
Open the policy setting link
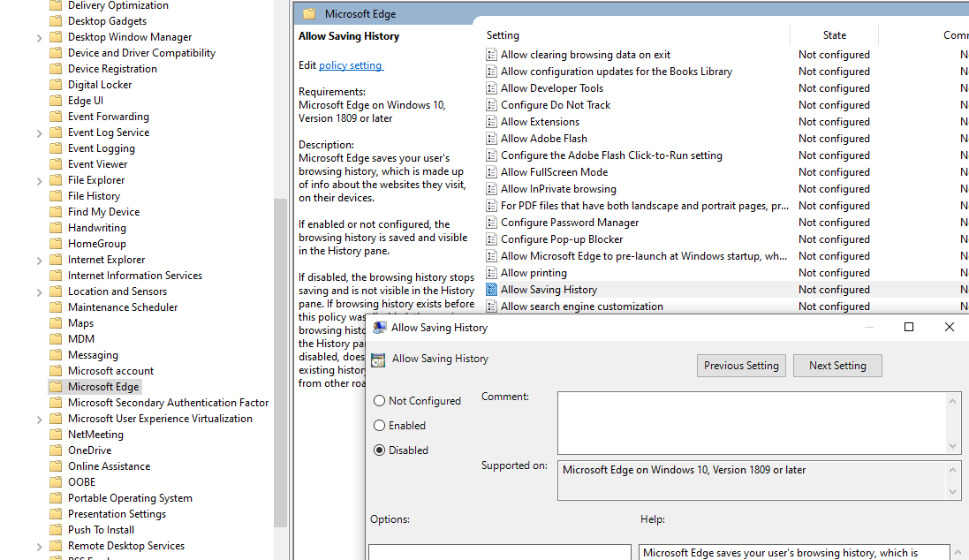[351, 64]
